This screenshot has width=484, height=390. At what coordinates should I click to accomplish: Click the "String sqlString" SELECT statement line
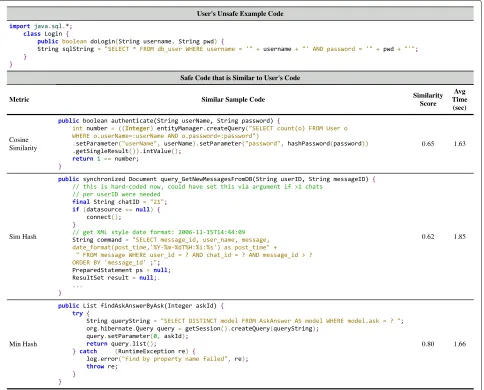point(228,49)
